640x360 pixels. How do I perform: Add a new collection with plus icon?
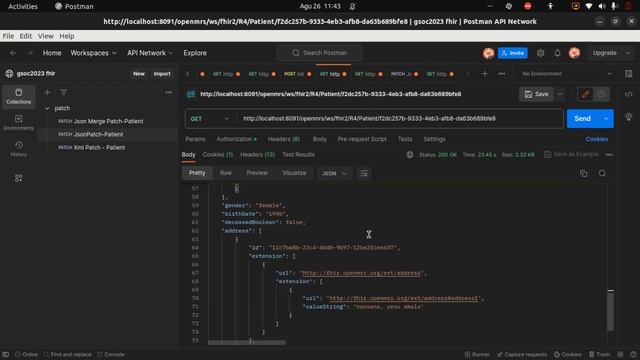(x=47, y=93)
